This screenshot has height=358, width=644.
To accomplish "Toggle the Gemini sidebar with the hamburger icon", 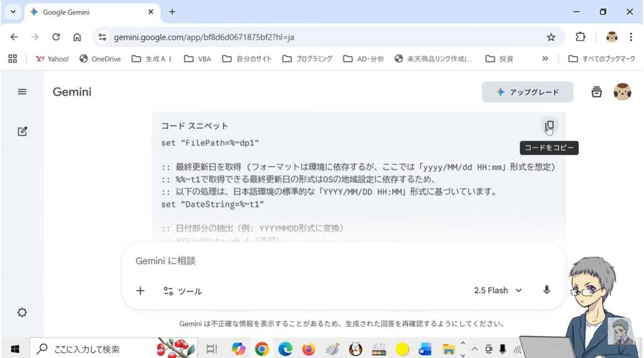I will [x=21, y=91].
